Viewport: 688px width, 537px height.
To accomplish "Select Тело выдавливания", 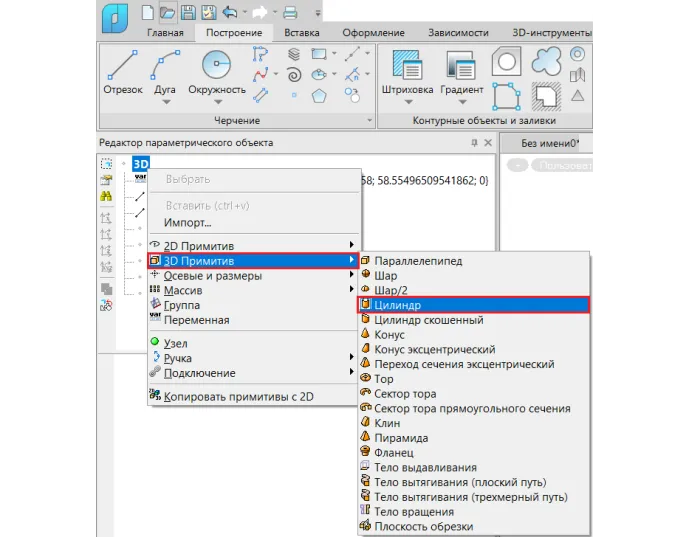I will [474, 467].
